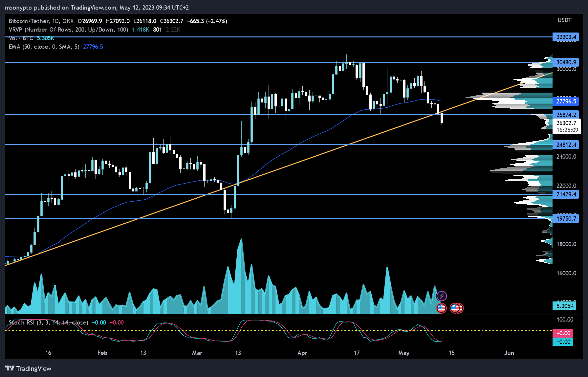Select the EMA (50, close, 0, SMA, 5) legend
Screen dimensions: 588x377
44,47
